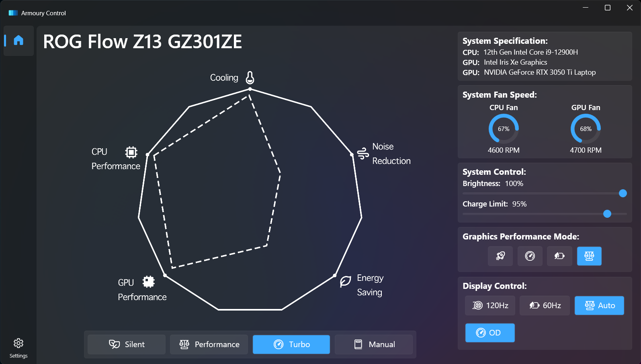Click the Cooling thermometer icon

(x=250, y=78)
